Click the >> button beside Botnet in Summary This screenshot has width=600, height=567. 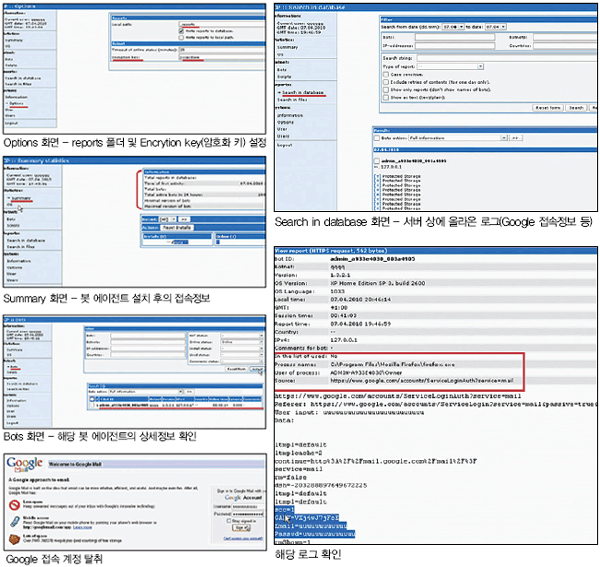click(x=184, y=219)
